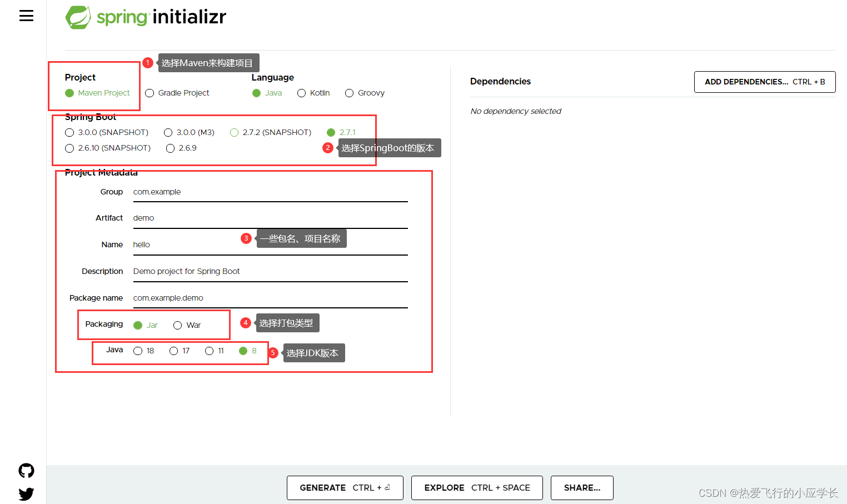Pick Java version 17
Screen dimensions: 847x504
tap(180, 351)
